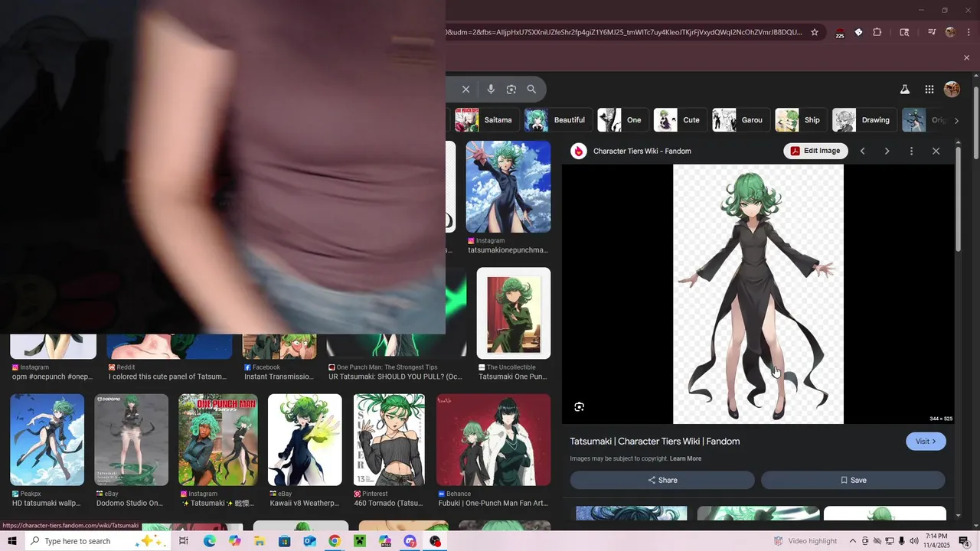Open the Windows Start menu

click(12, 541)
